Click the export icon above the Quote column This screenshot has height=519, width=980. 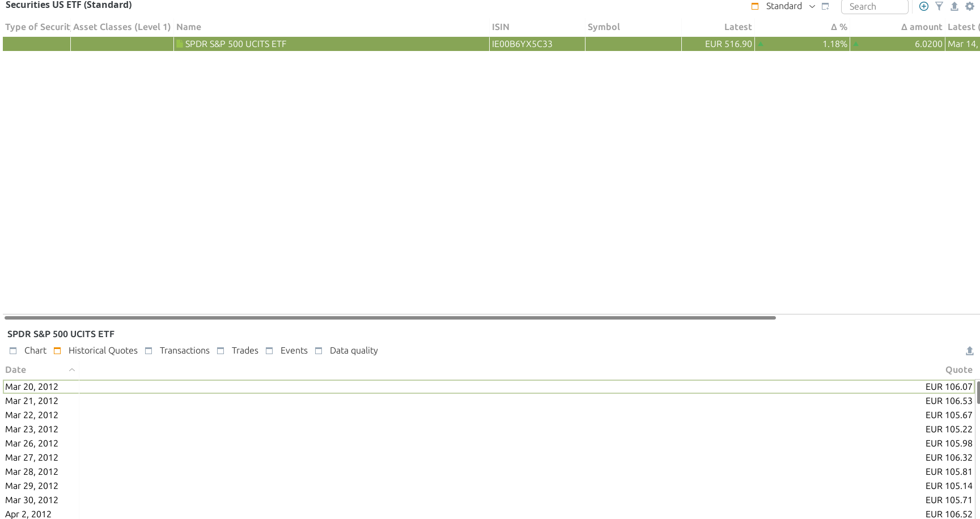970,351
